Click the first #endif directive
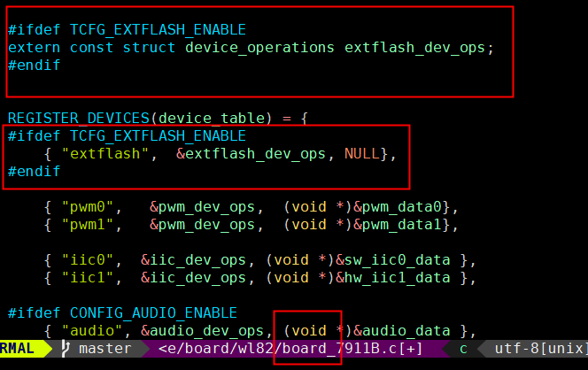 click(34, 65)
